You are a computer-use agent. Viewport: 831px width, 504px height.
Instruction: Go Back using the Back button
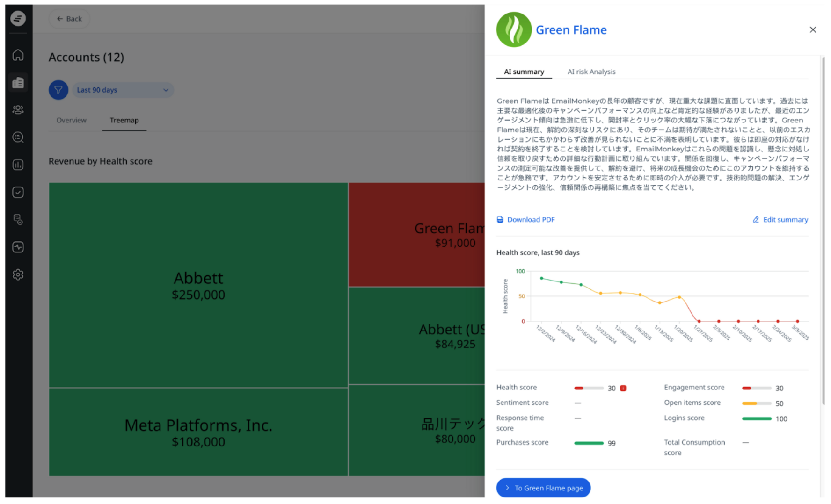[69, 19]
